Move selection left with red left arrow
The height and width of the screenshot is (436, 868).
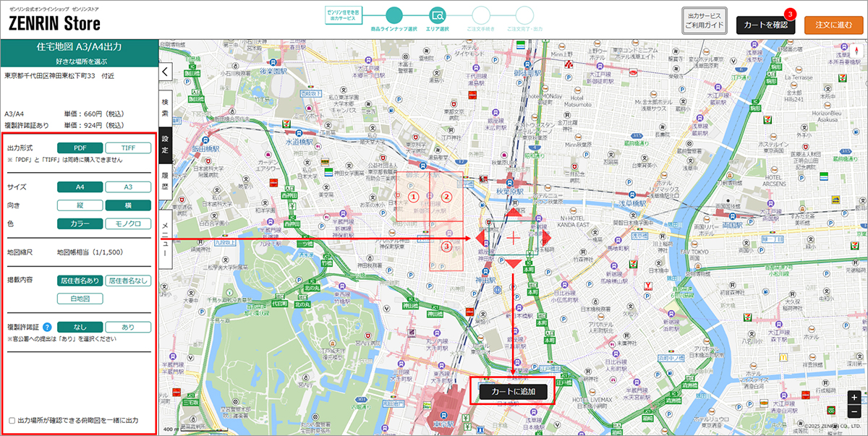tap(480, 238)
